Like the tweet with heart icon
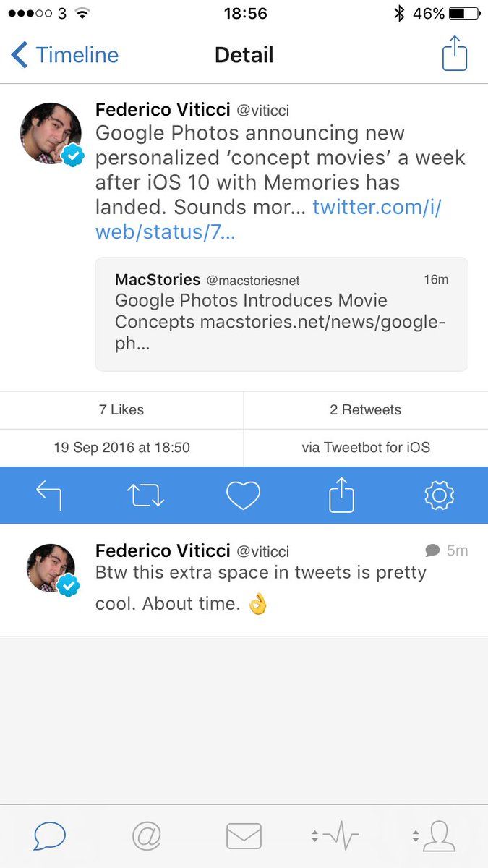Viewport: 488px width, 868px height. pyautogui.click(x=243, y=495)
